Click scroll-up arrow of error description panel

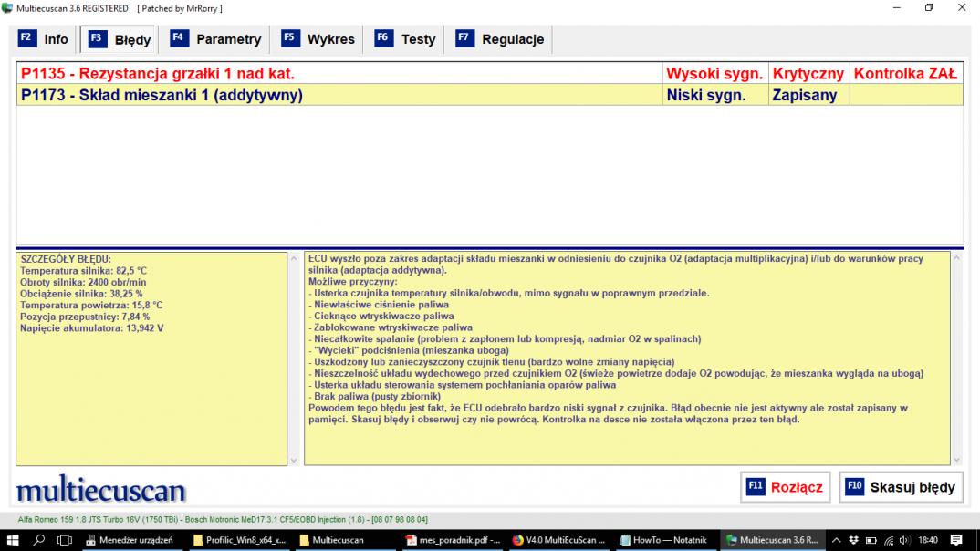point(957,259)
